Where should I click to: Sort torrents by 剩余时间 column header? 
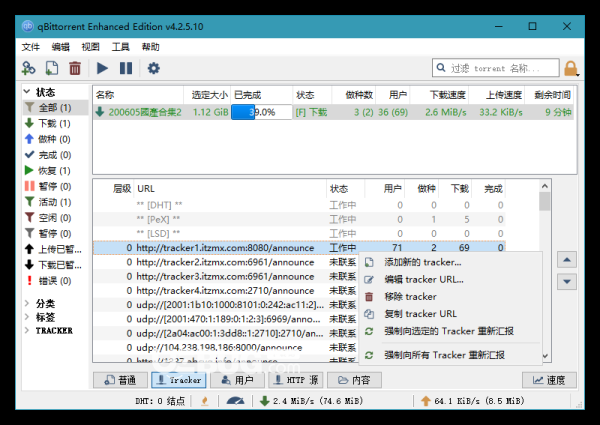click(x=549, y=95)
